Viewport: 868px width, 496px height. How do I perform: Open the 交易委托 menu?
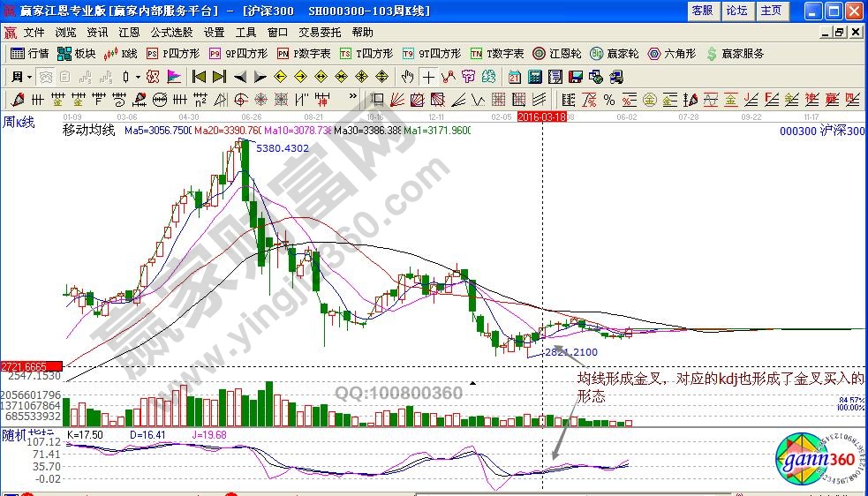point(319,32)
